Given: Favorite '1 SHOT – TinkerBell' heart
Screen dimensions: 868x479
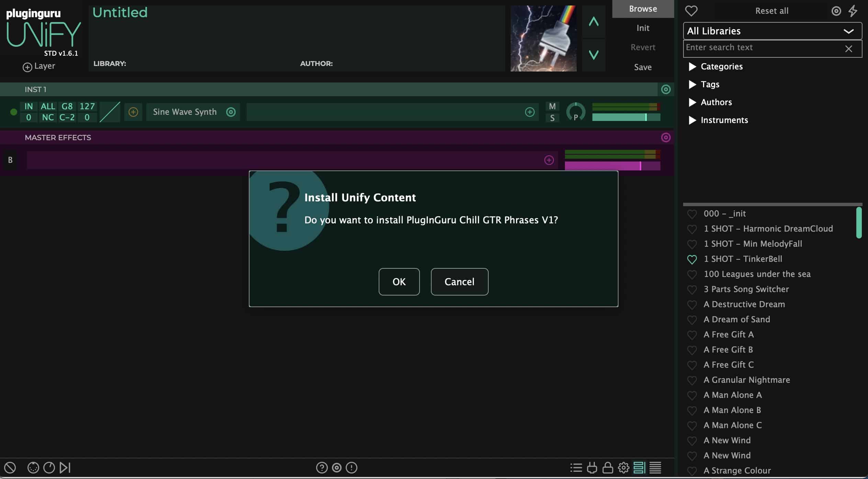Looking at the screenshot, I should [x=692, y=259].
